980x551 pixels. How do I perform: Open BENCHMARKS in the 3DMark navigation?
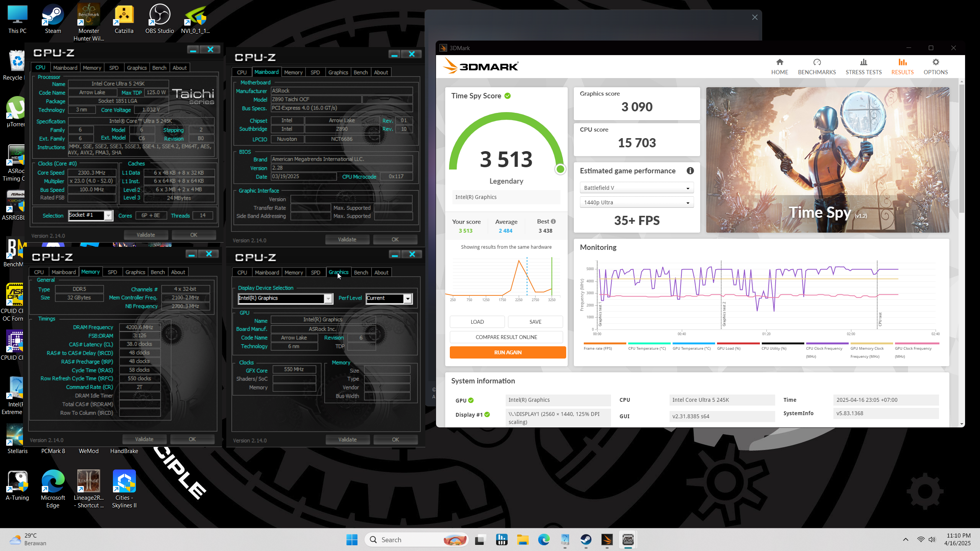pos(817,67)
